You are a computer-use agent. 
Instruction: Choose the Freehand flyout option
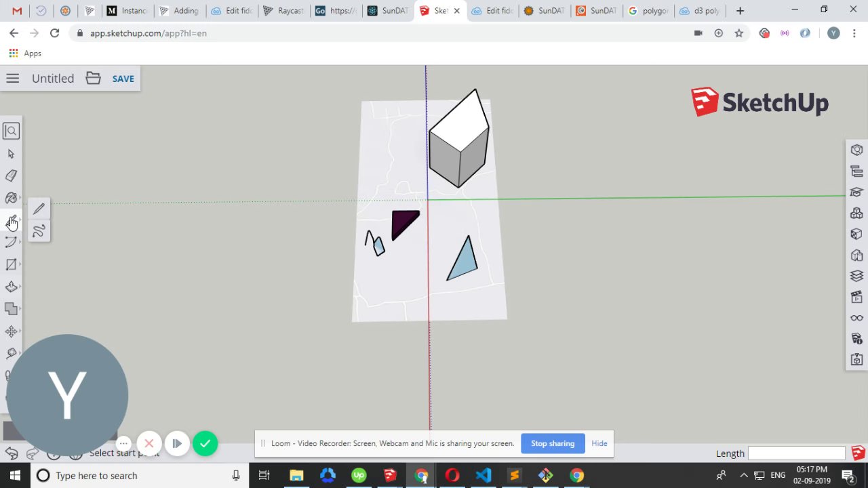coord(39,232)
